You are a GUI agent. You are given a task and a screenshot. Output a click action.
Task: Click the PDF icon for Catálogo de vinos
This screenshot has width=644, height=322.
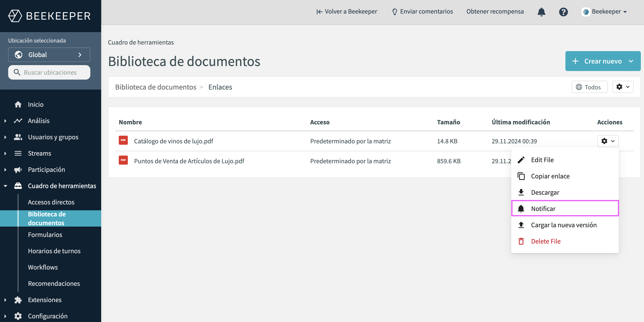[x=123, y=140]
